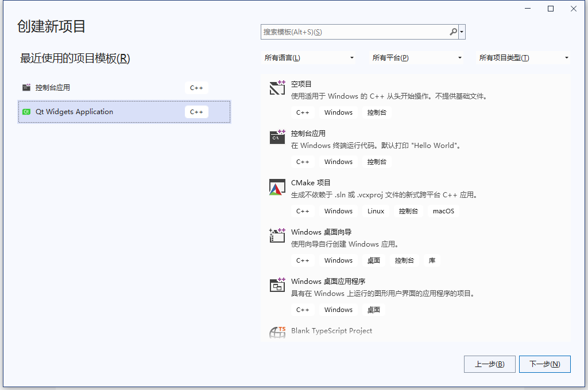The height and width of the screenshot is (390, 588).
Task: Select the 控制台应用 template title in list
Action: (x=308, y=134)
